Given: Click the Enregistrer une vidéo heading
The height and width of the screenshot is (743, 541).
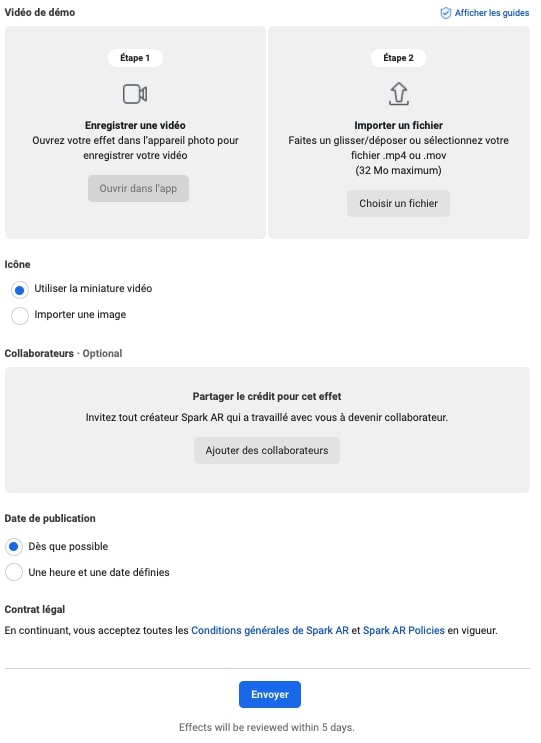Looking at the screenshot, I should (135, 125).
